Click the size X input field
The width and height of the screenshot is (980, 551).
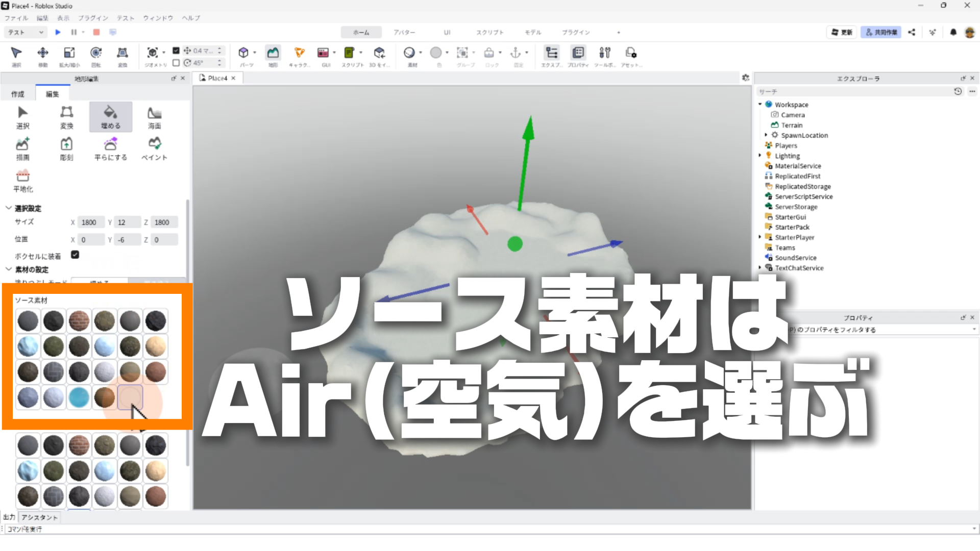pos(91,222)
